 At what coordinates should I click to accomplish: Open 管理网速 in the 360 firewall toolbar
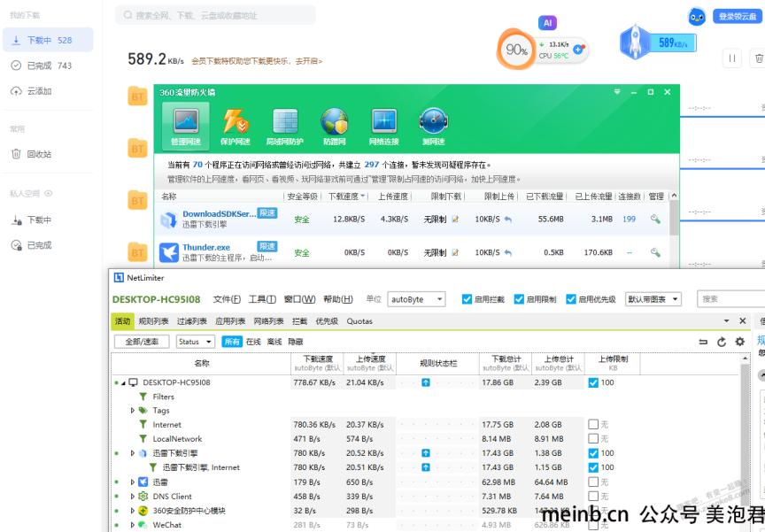coord(185,126)
